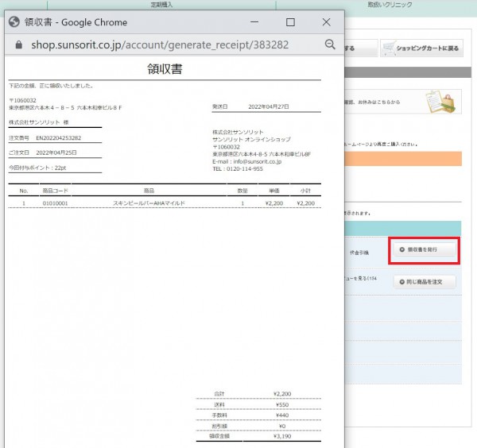The image size is (477, 448).
Task: Click the 送料 ¥550 amount
Action: click(x=282, y=405)
